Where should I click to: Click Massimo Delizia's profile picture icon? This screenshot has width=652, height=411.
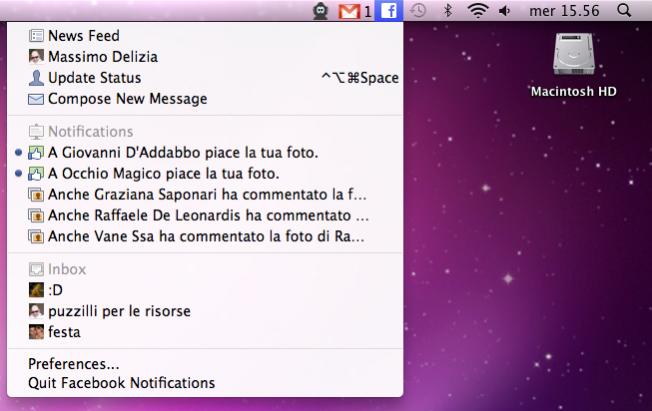36,57
